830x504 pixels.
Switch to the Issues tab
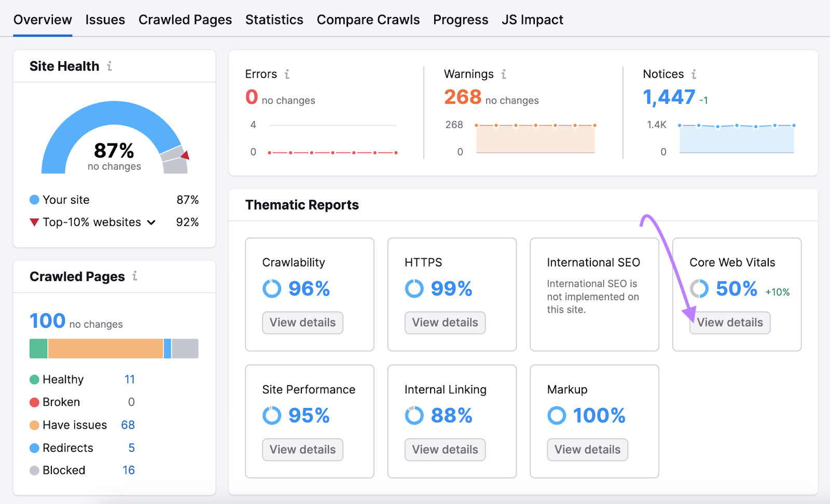pos(105,19)
